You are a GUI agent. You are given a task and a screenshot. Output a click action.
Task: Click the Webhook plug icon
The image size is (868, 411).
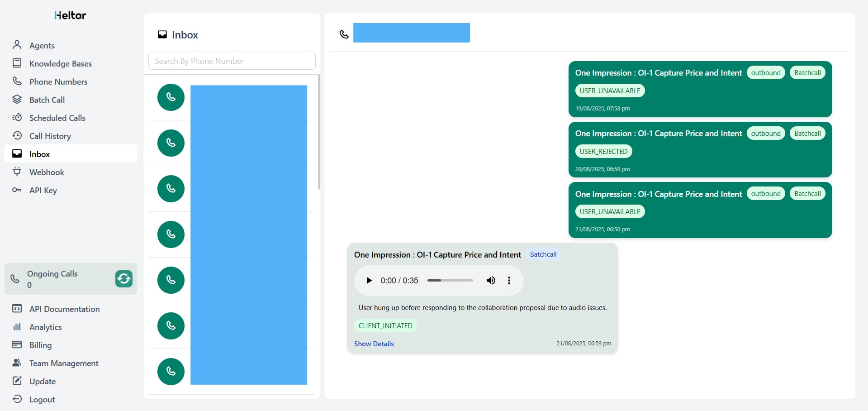17,172
